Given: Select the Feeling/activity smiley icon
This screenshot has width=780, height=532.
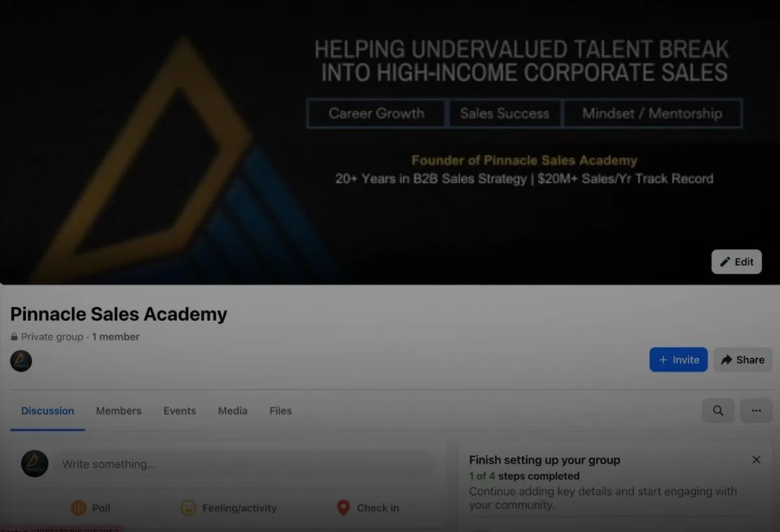Looking at the screenshot, I should click(x=188, y=508).
